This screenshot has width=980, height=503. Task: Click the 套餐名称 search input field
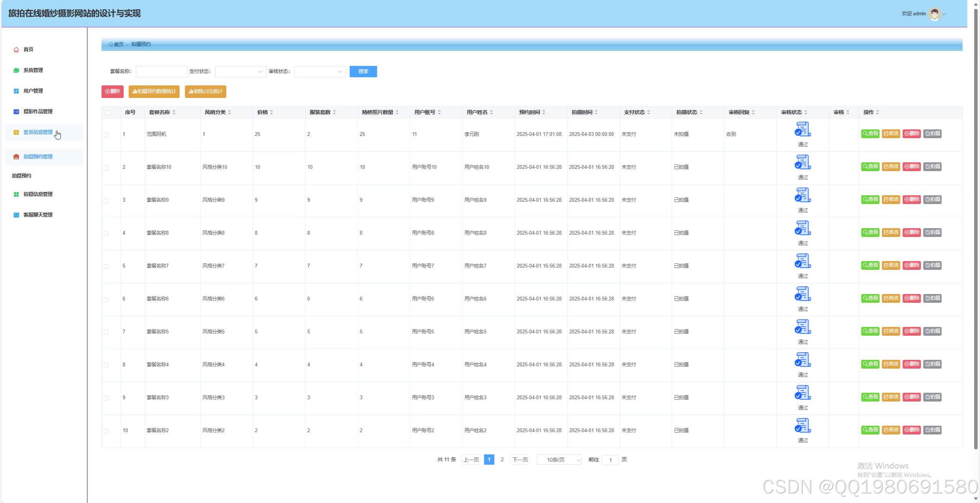(x=161, y=72)
